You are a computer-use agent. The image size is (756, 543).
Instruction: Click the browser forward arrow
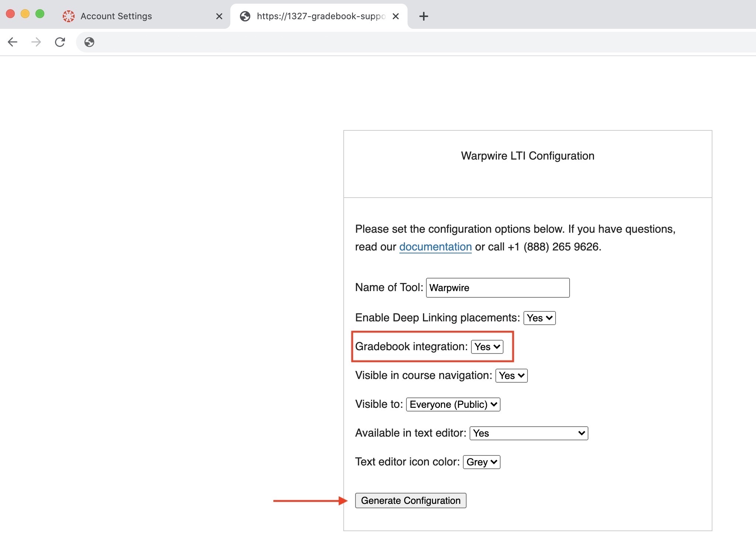pyautogui.click(x=36, y=42)
